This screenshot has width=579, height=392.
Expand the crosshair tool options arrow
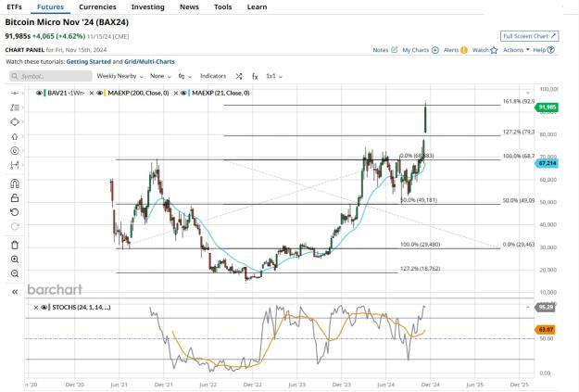pyautogui.click(x=23, y=93)
